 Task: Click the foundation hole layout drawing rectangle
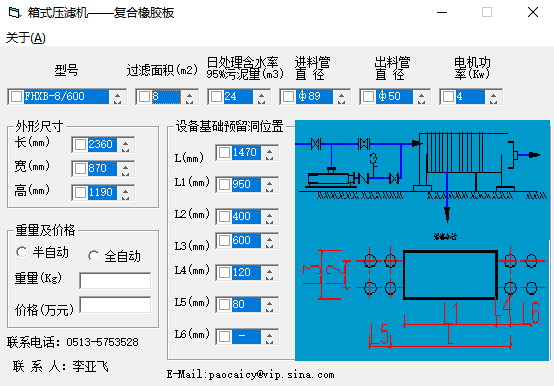450,275
